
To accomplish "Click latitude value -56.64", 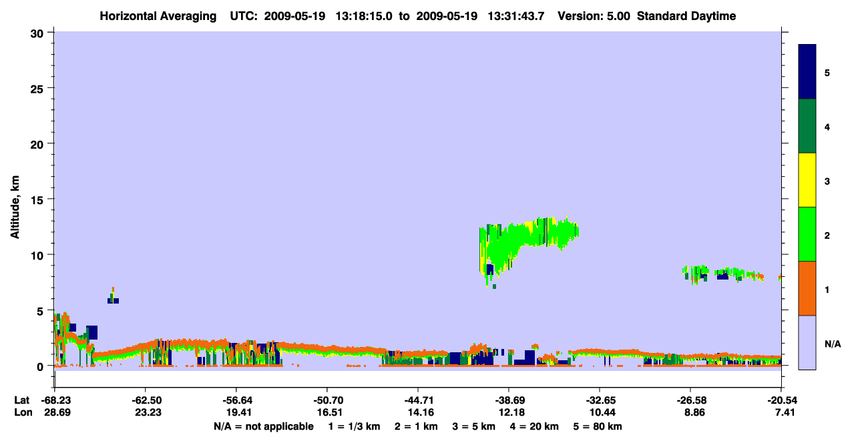I will (236, 400).
